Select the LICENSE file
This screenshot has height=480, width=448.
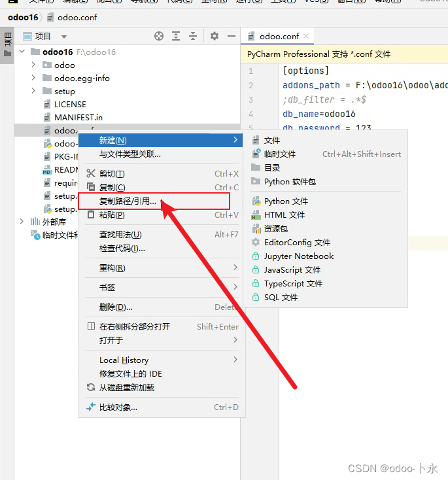click(x=70, y=105)
